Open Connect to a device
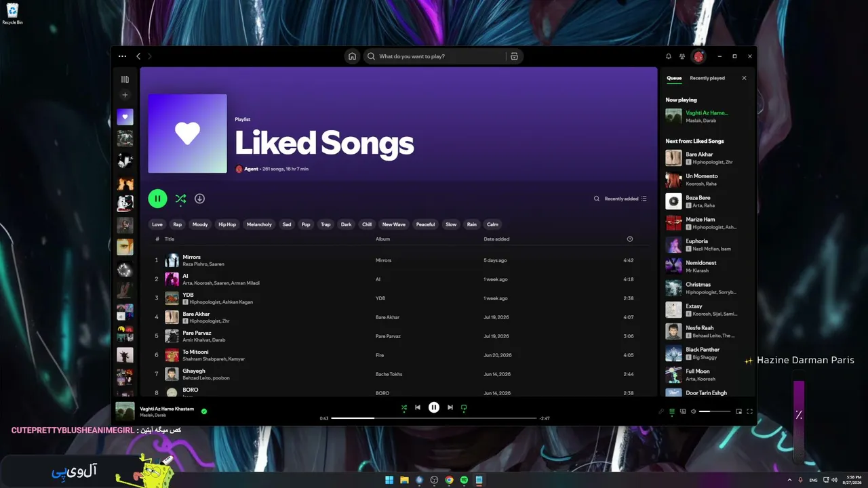868x488 pixels. [683, 411]
